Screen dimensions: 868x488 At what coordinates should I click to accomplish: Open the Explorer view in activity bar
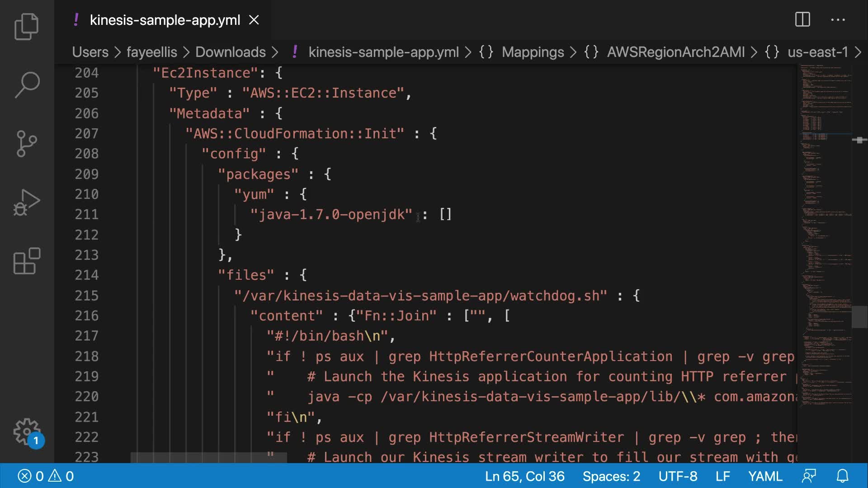tap(27, 27)
